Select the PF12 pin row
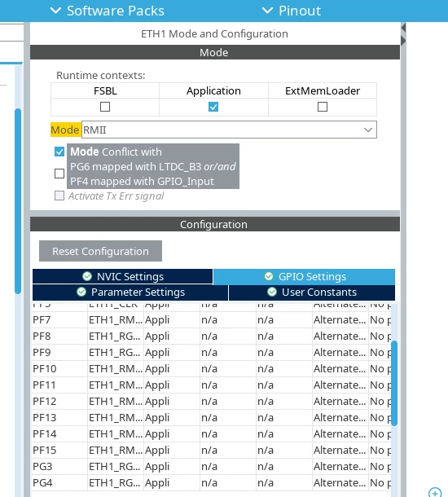448x497 pixels. click(211, 402)
